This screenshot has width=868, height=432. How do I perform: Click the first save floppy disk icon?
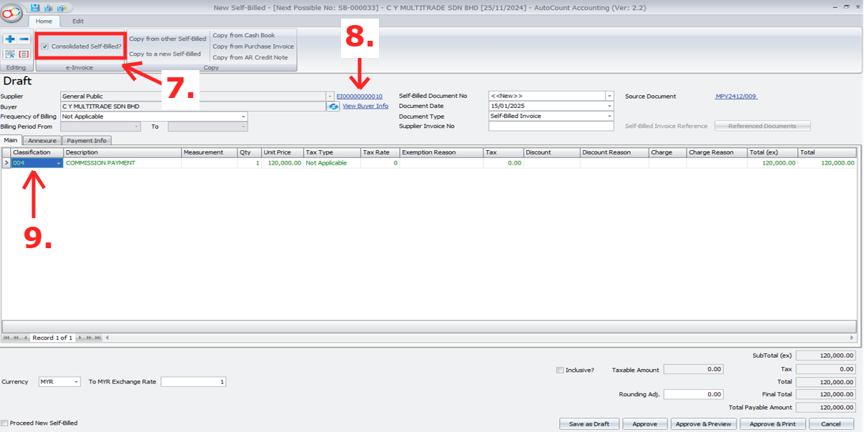tap(35, 8)
